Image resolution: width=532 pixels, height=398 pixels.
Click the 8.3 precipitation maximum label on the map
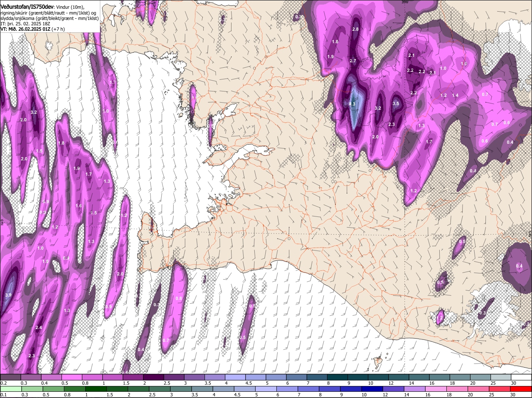[x=352, y=104]
